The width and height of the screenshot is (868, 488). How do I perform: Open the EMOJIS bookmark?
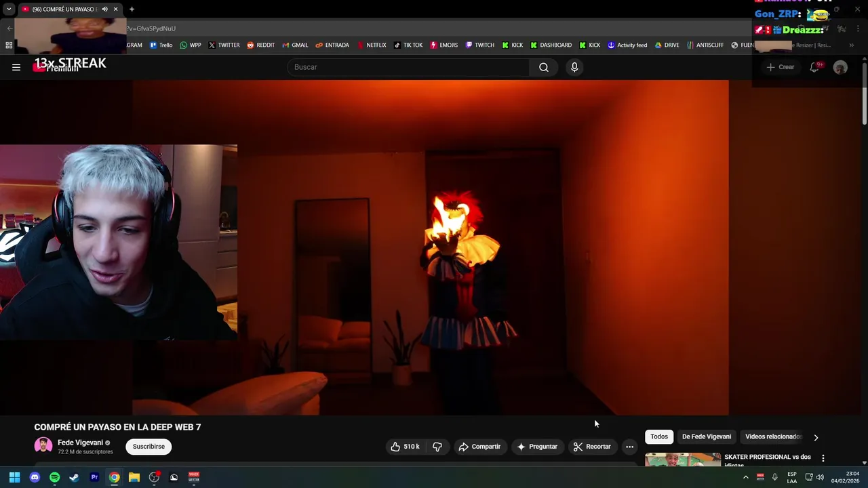pos(443,45)
